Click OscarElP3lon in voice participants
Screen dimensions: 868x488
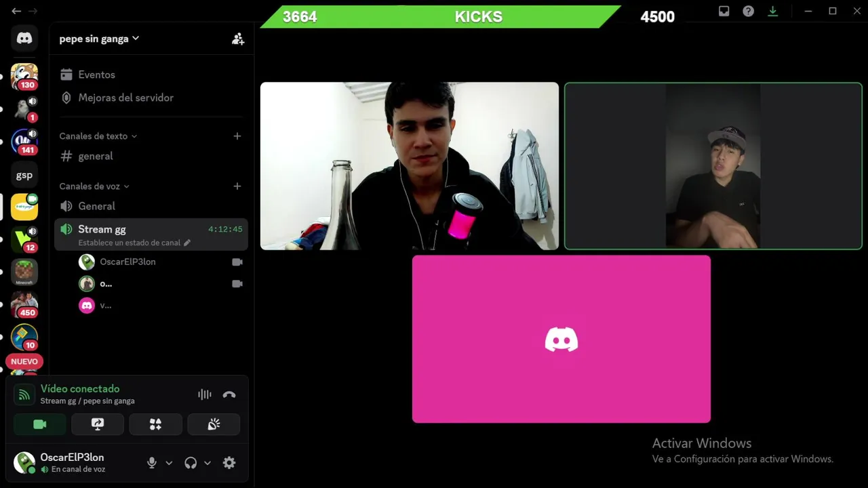click(159, 262)
